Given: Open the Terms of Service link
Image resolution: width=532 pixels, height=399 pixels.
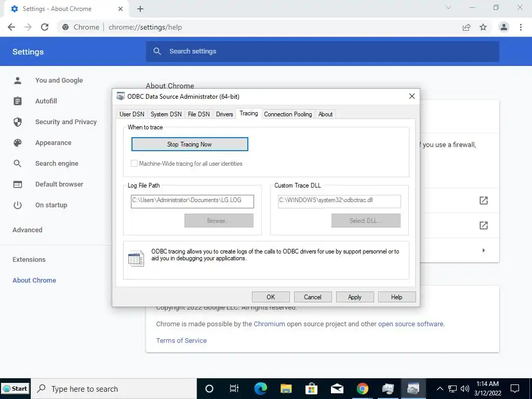Looking at the screenshot, I should pyautogui.click(x=181, y=341).
